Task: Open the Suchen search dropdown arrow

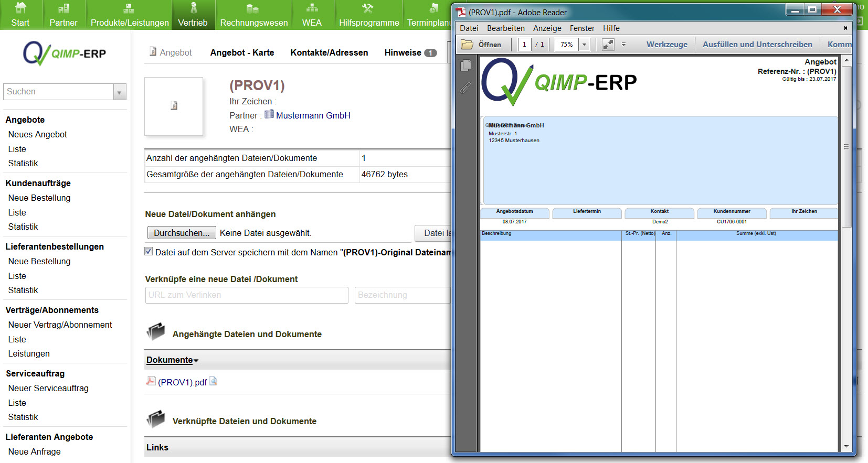Action: 120,92
